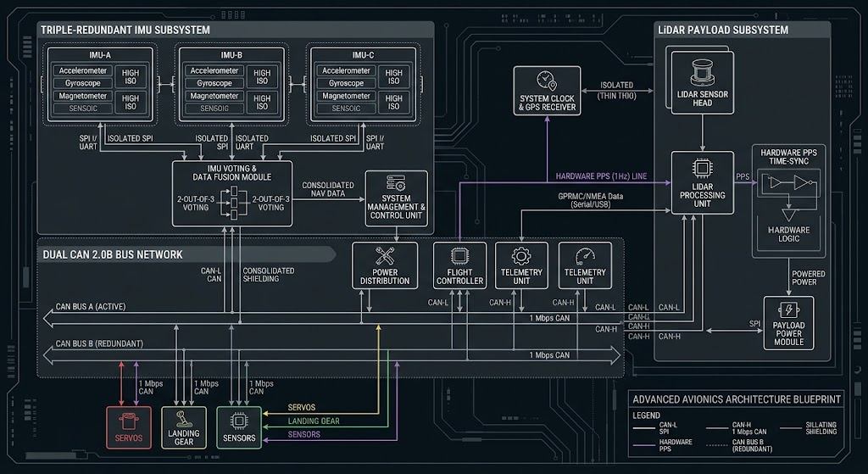
Task: Click the "CAN-L CAN" label beside Consolidated Shielding
Action: pyautogui.click(x=211, y=275)
